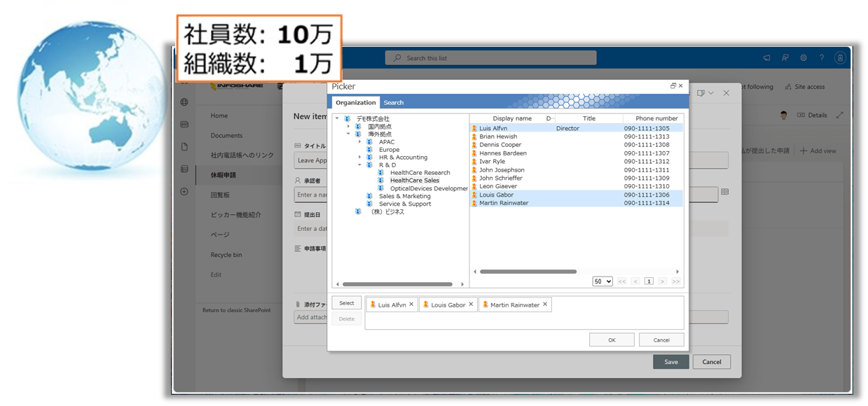This screenshot has width=868, height=406.
Task: Open the help question mark icon
Action: click(x=822, y=58)
